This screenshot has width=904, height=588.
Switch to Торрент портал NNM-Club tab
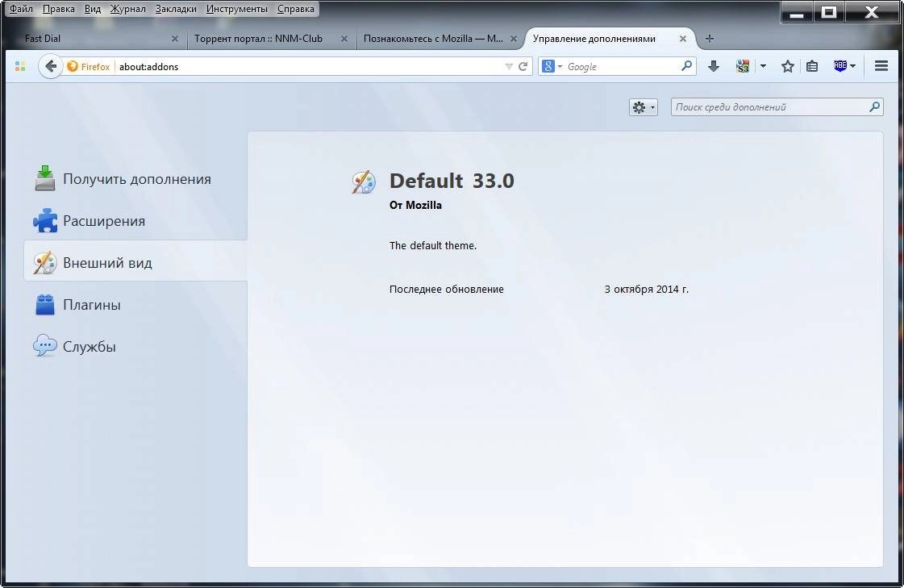(x=270, y=39)
